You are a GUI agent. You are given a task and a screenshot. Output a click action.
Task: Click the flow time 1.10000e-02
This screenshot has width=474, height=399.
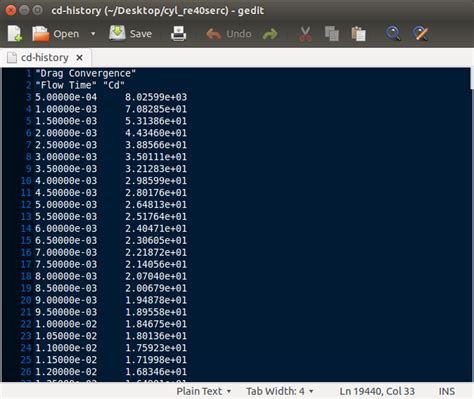[x=66, y=348]
